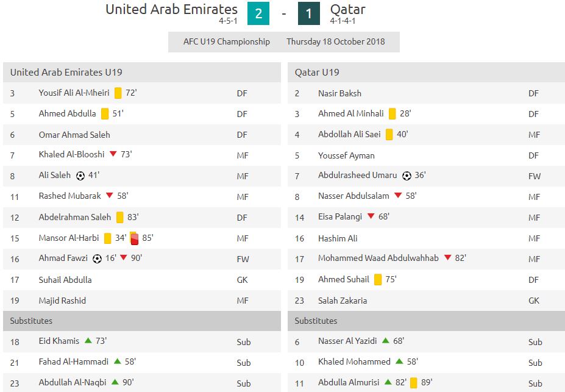Click Yousif Ali Al-Mheiri's yellow card icon

tap(118, 93)
